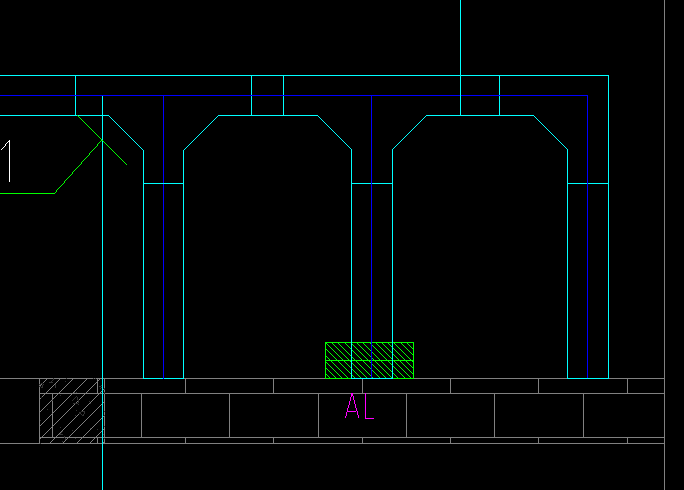Select the horizontal blue line in top beam
Viewport: 684px width, 490px height.
click(x=294, y=96)
